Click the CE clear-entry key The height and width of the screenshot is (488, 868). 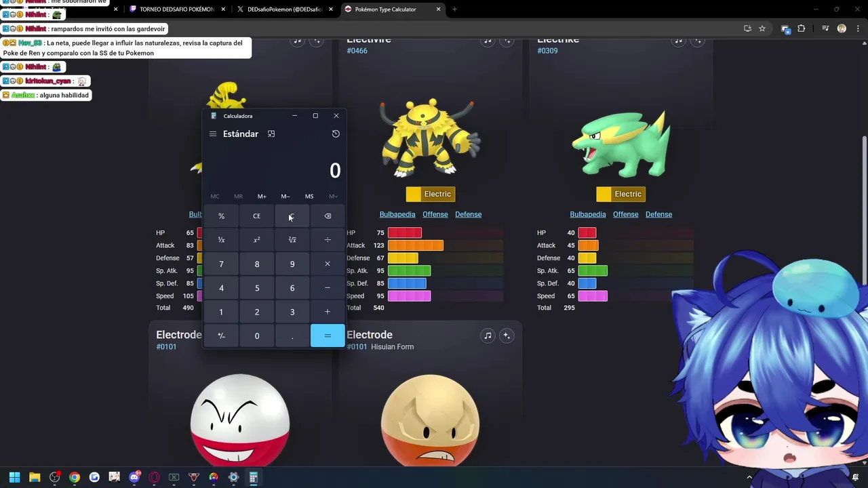point(256,216)
